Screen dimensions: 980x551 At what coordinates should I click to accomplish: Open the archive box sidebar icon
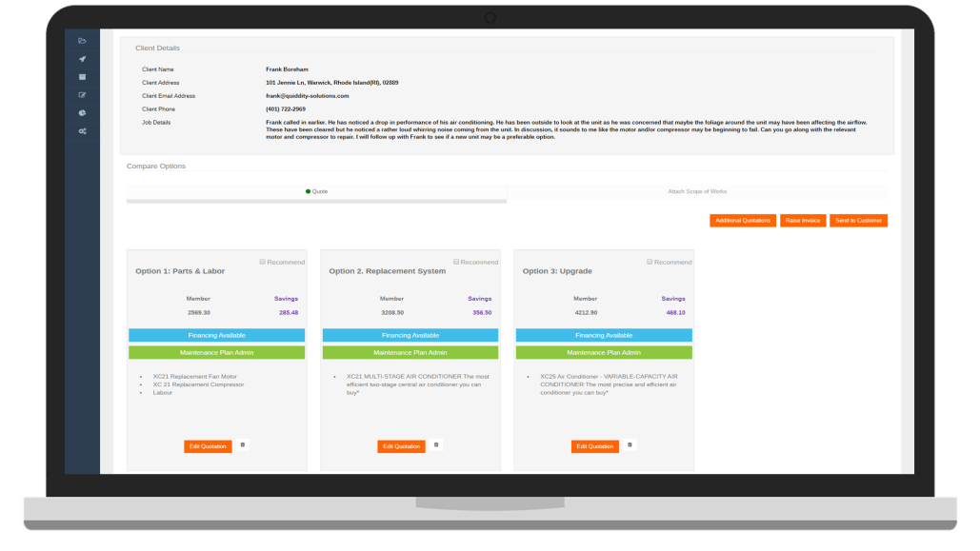point(83,77)
